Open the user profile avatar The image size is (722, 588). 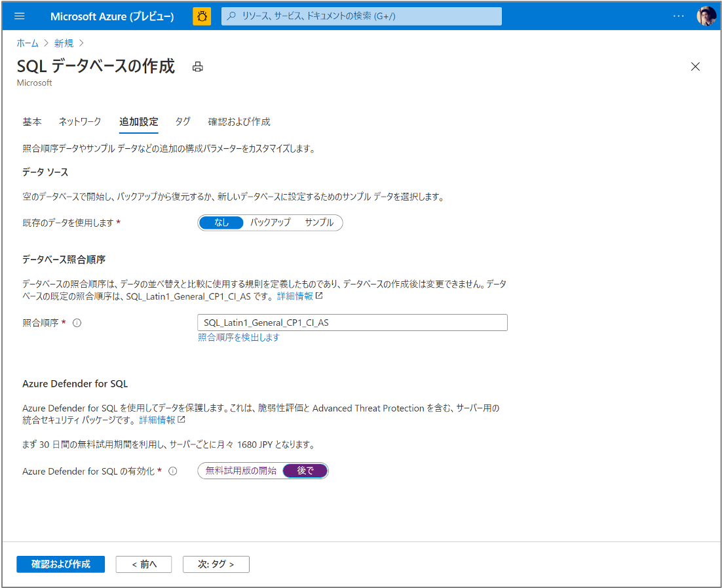tap(706, 16)
